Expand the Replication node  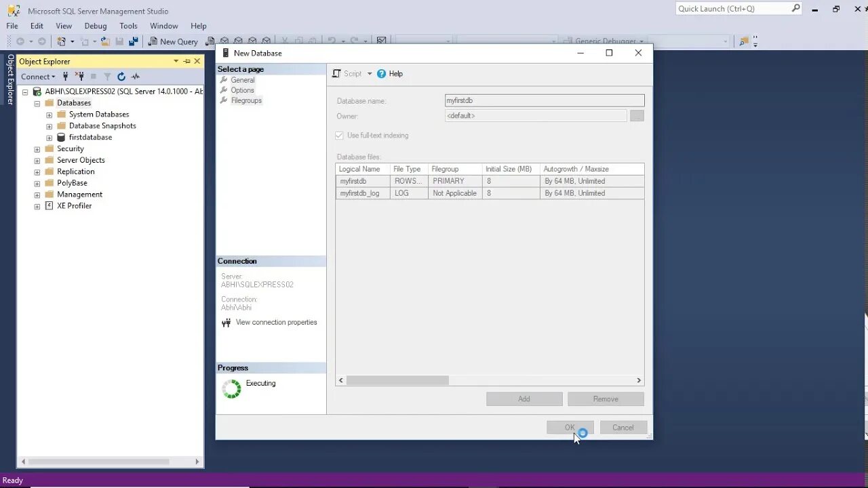click(x=37, y=171)
